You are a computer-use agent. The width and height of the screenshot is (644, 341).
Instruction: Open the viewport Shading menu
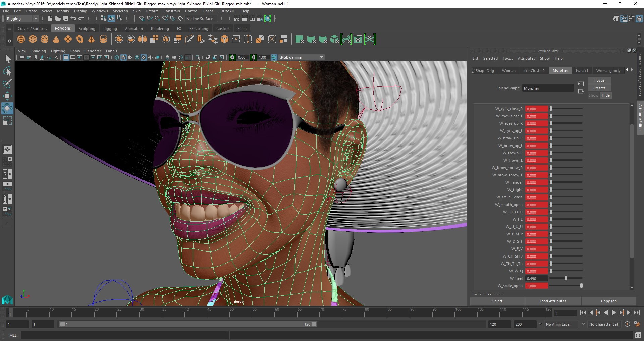click(x=39, y=51)
